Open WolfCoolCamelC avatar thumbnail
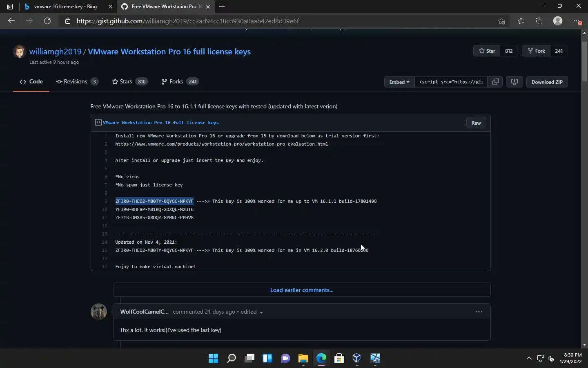The width and height of the screenshot is (588, 368). pos(99,312)
